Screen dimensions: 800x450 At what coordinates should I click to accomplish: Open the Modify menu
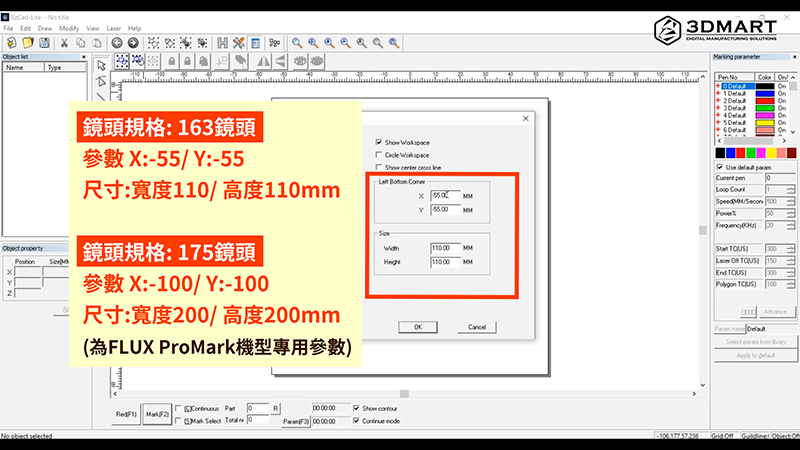pyautogui.click(x=69, y=28)
